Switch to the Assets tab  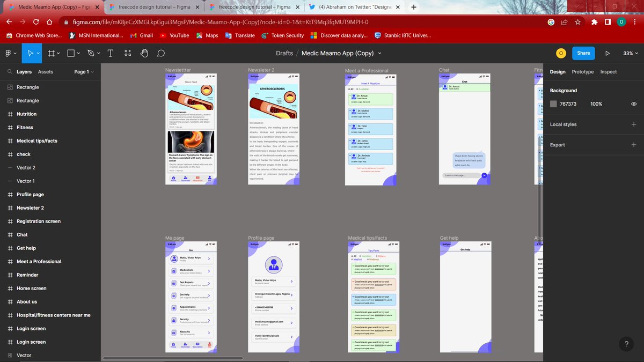(46, 72)
